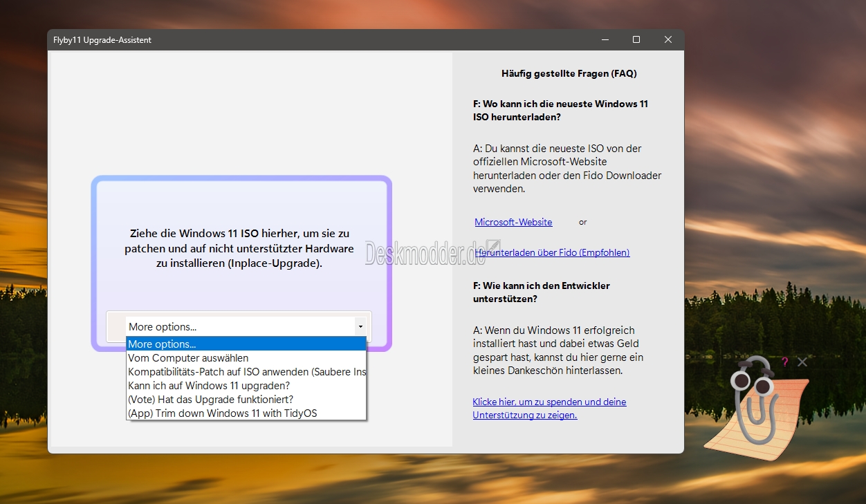Click the pink question mark above Clippy
The height and width of the screenshot is (504, 866).
(x=785, y=362)
